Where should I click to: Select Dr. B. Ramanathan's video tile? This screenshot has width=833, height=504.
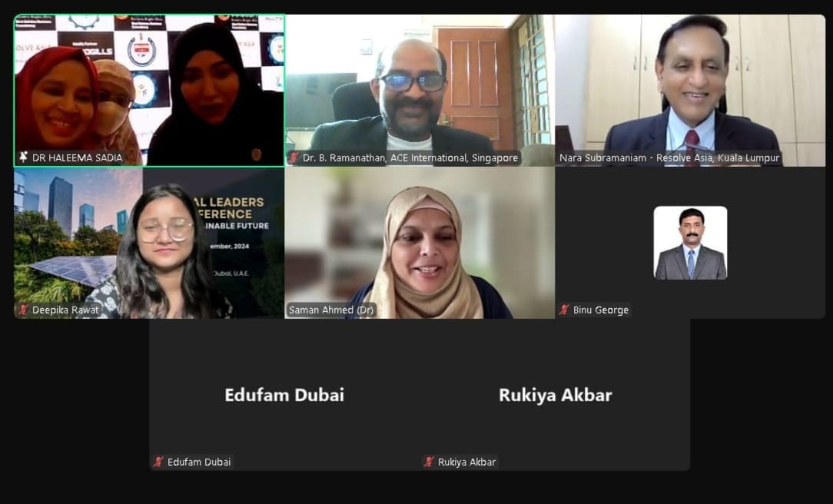[420, 91]
